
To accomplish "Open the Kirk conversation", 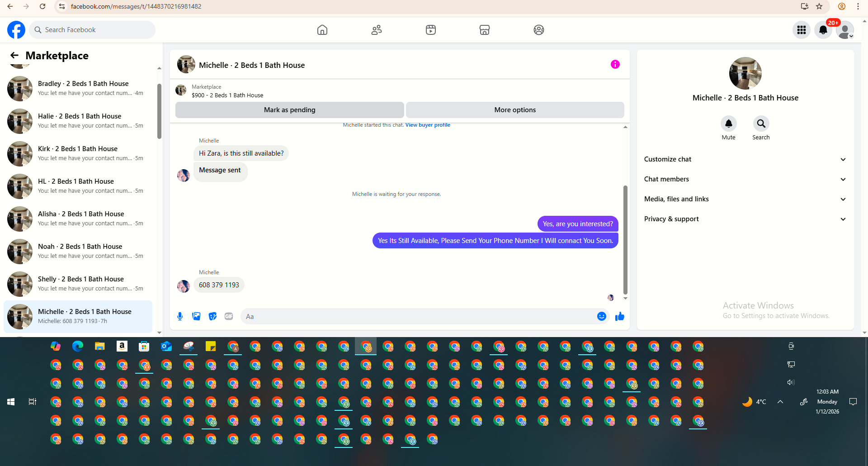I will [78, 153].
